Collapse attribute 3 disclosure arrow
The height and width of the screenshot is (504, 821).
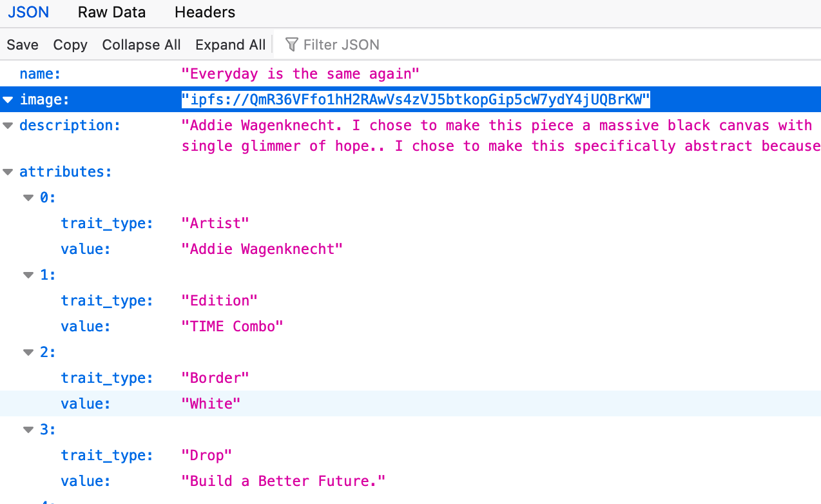click(27, 429)
